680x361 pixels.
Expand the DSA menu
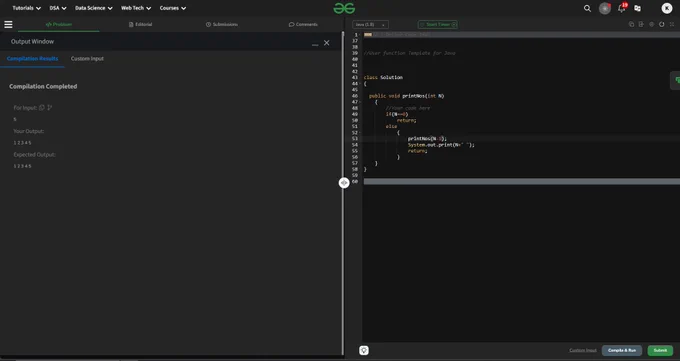point(58,8)
